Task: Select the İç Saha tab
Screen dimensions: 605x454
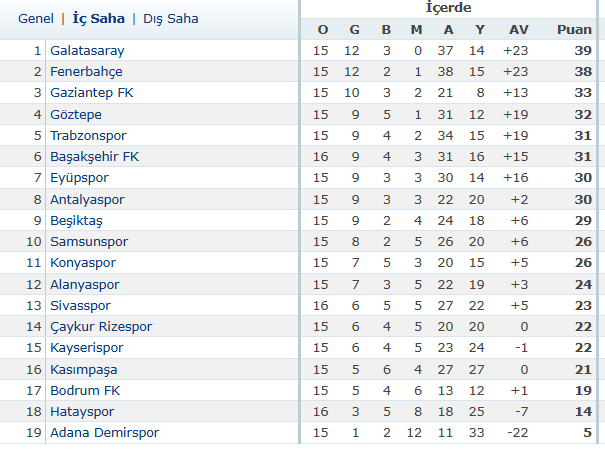Action: pyautogui.click(x=99, y=18)
